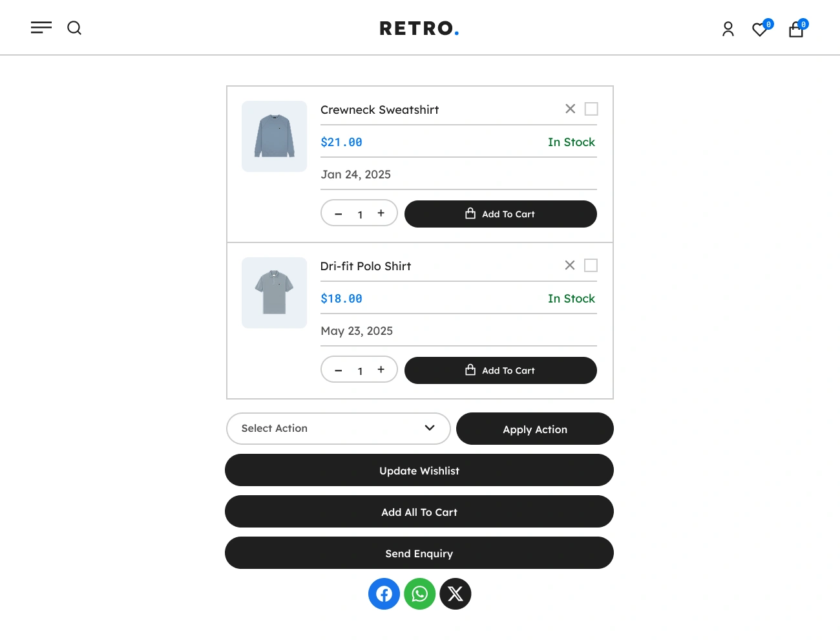Click In Stock label for Dri-fit Polo Shirt
Viewport: 840px width, 640px height.
pos(571,299)
